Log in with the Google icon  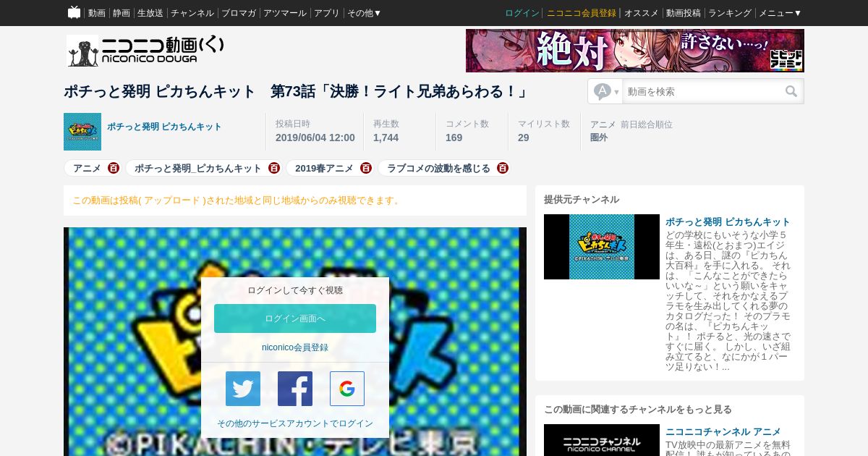pyautogui.click(x=347, y=389)
